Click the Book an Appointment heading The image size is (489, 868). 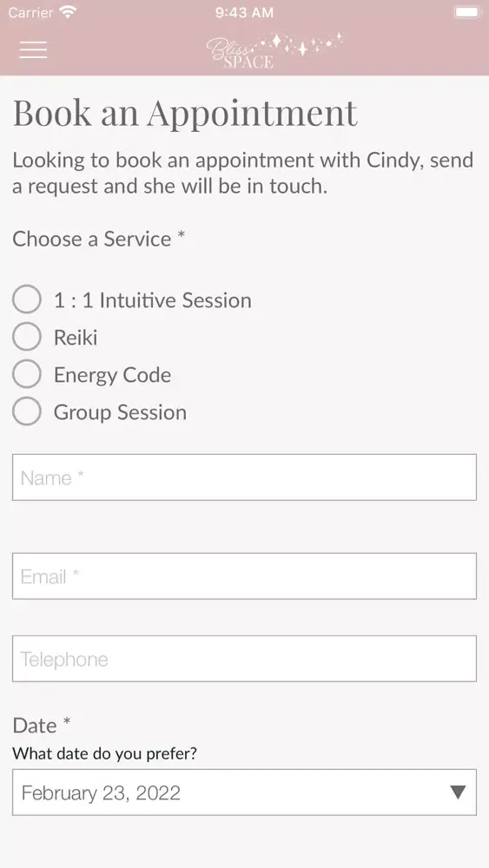click(x=185, y=113)
